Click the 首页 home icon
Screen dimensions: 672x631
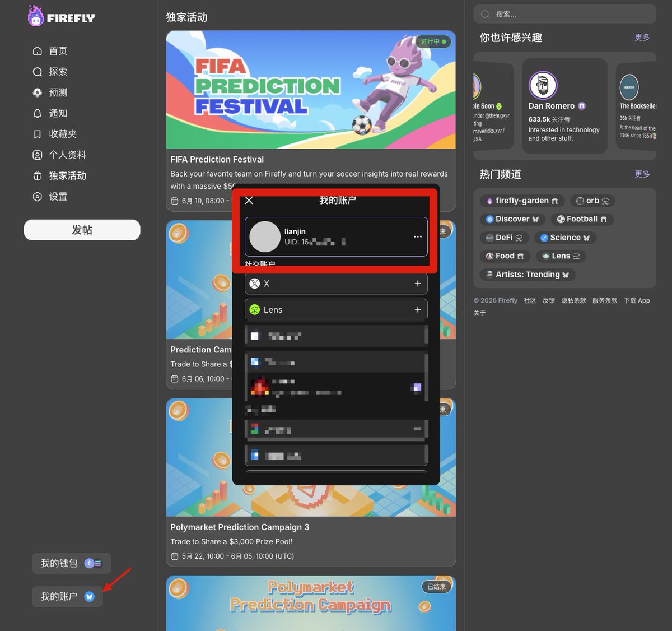[38, 51]
